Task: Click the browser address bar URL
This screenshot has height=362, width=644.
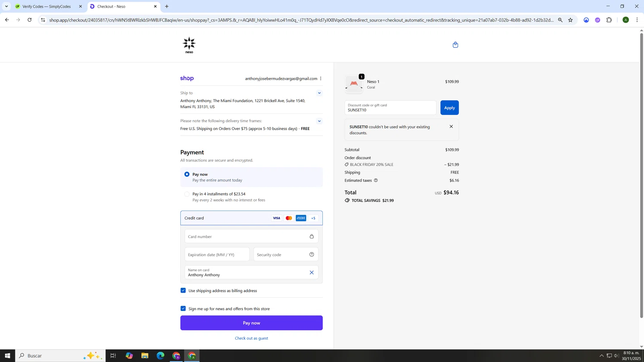Action: pyautogui.click(x=301, y=20)
